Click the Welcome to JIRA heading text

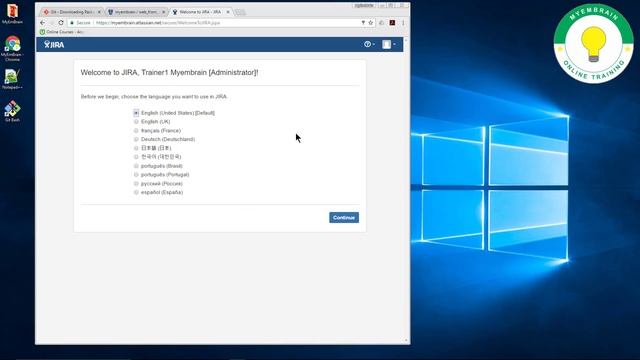169,73
